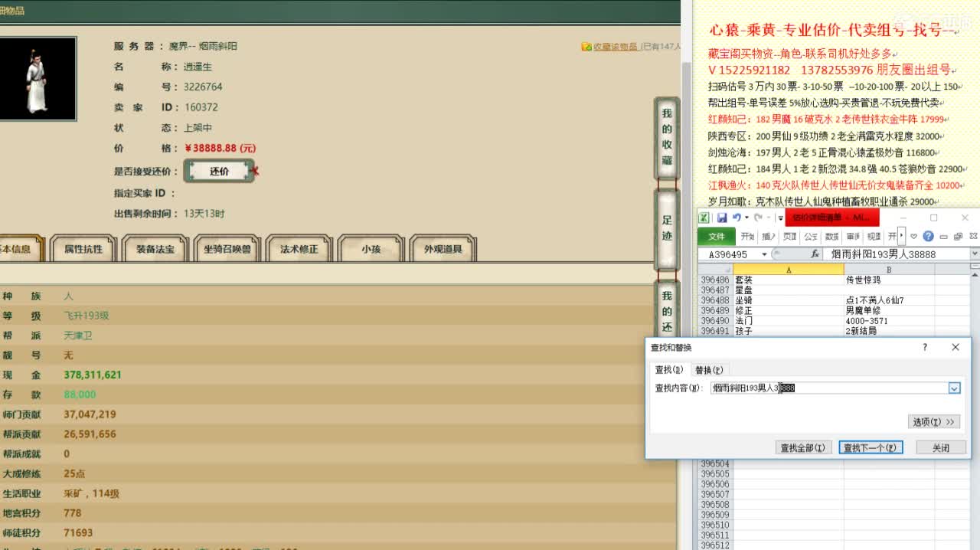This screenshot has width=980, height=550.
Task: Click the 关闭 button in dialog
Action: click(x=941, y=447)
